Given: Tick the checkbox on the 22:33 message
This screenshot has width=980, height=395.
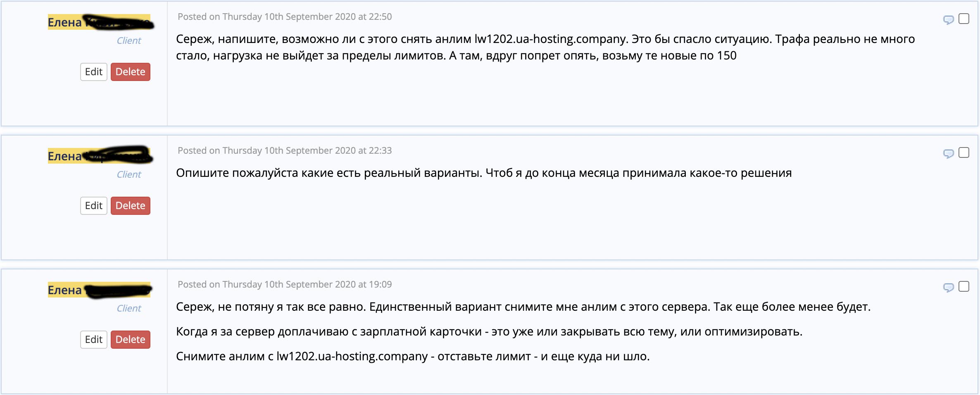Looking at the screenshot, I should [964, 152].
